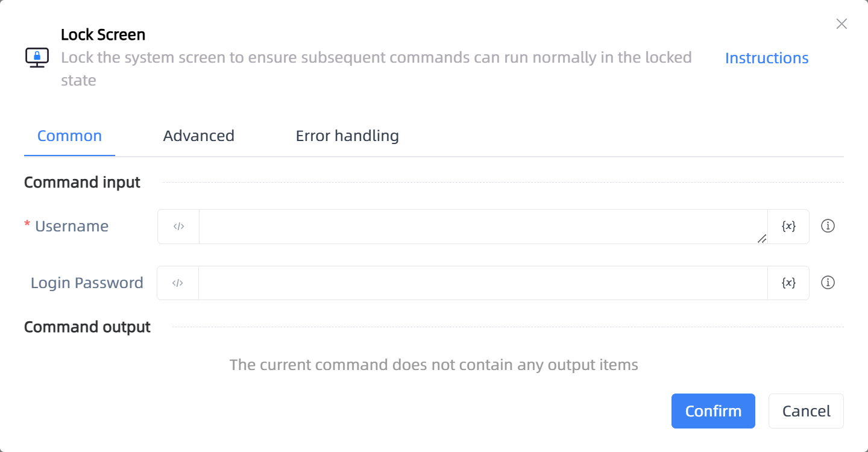Click the Command input section heading
Viewport: 868px width, 452px height.
point(82,182)
